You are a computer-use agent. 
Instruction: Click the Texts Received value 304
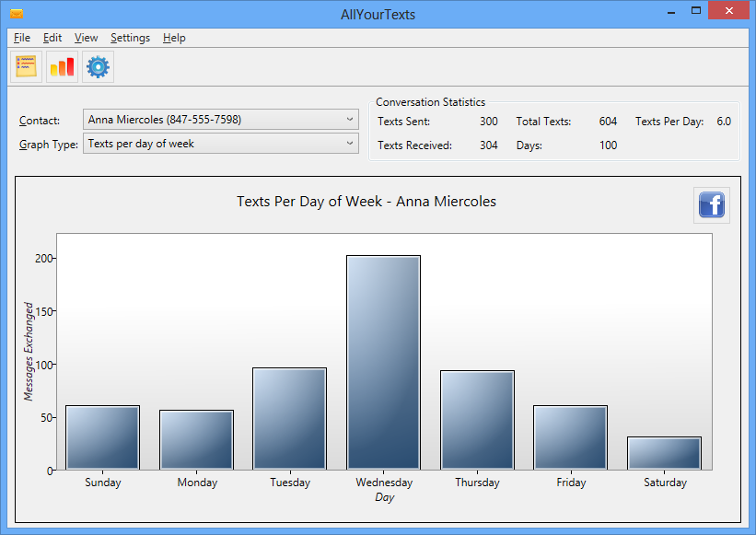[x=488, y=145]
